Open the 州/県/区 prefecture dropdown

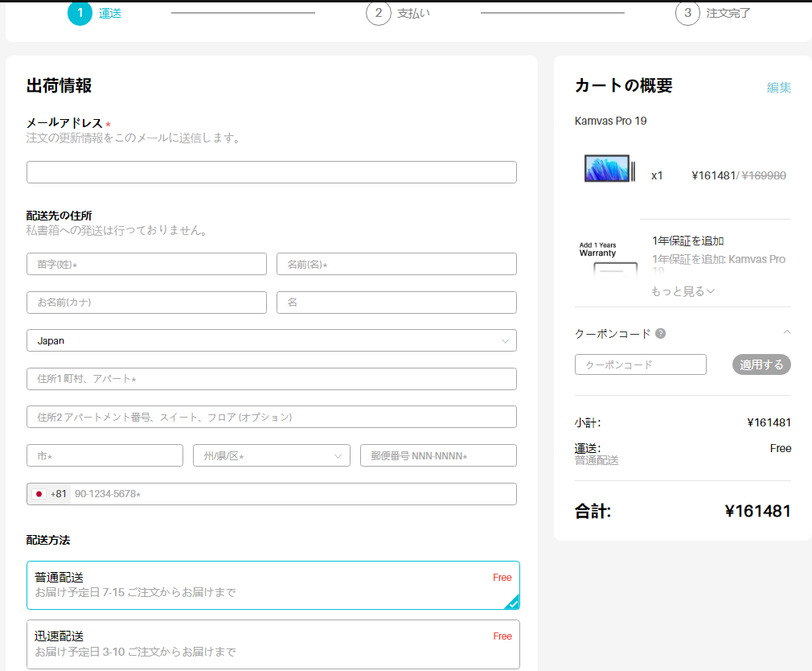point(272,455)
